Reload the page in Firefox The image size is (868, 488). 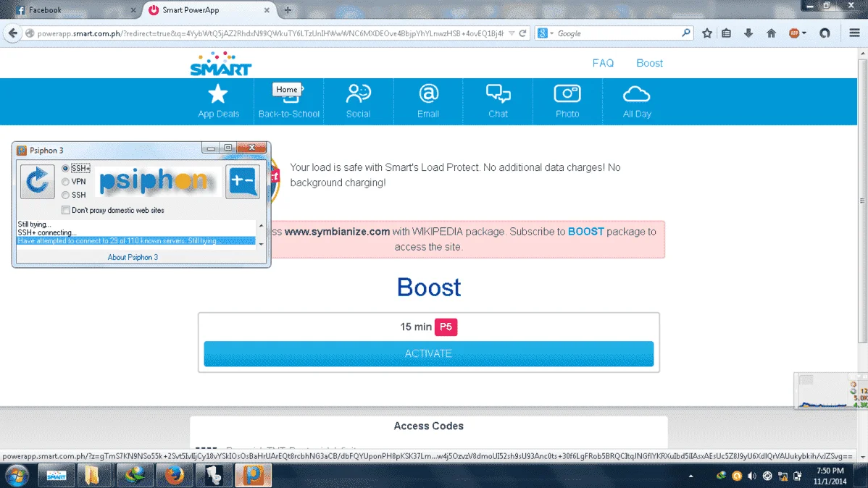point(522,33)
